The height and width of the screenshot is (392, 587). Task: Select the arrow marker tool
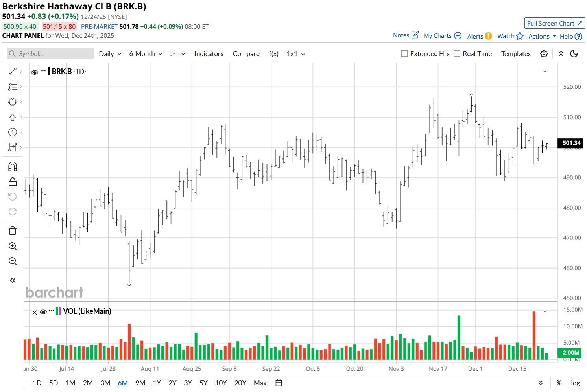12,117
